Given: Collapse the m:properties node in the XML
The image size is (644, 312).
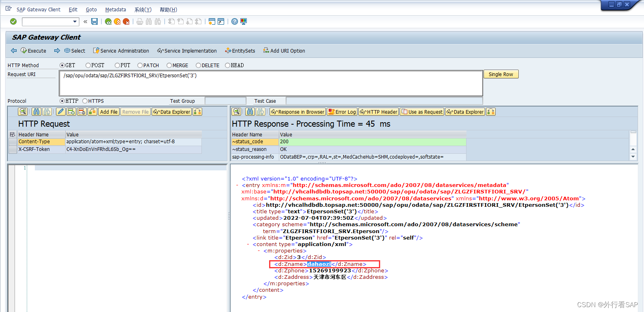Looking at the screenshot, I should [x=259, y=251].
